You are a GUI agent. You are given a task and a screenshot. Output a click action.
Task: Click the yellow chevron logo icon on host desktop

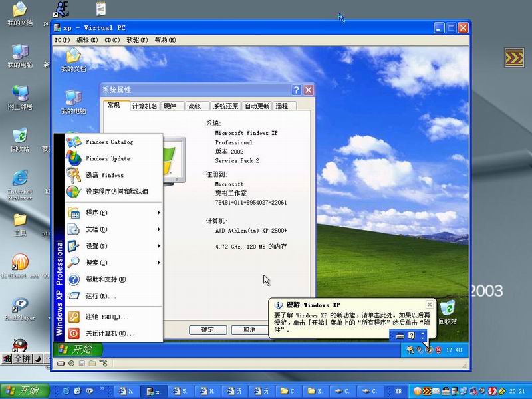point(514,57)
